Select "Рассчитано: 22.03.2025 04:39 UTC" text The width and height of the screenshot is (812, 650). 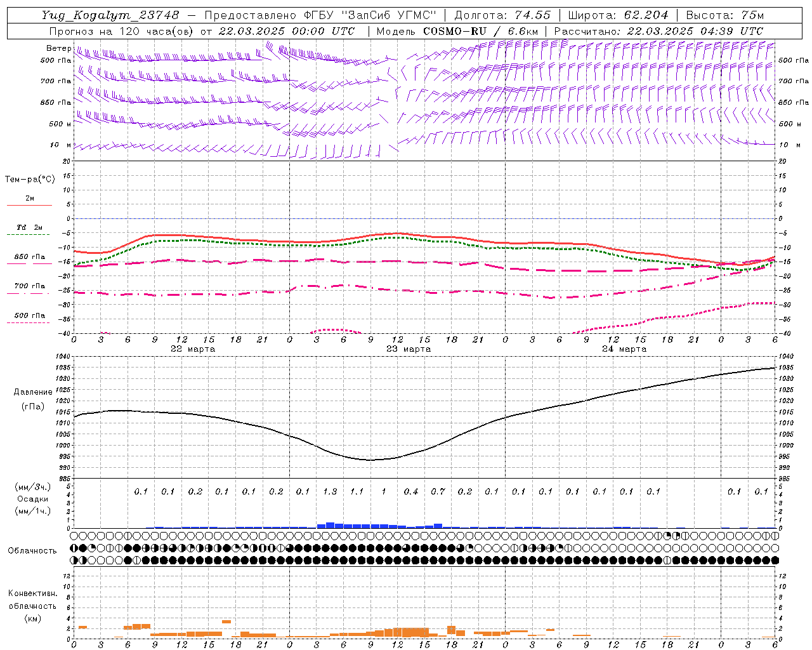(658, 31)
